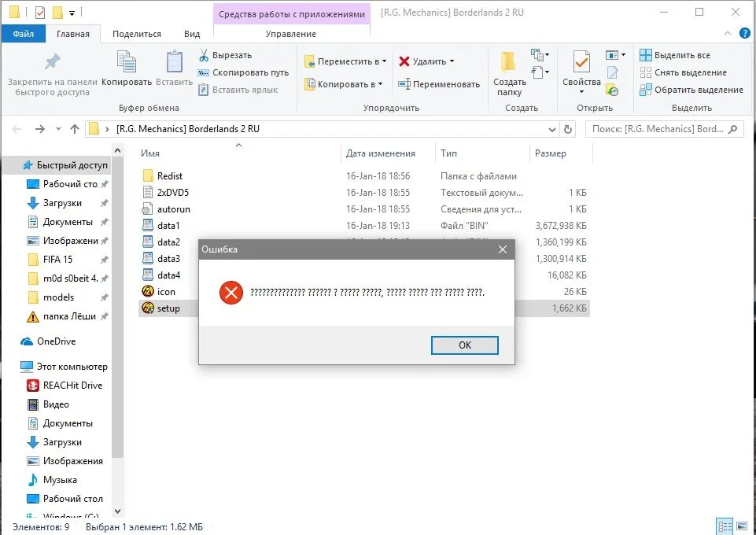Click the Refresh button beside address bar
756x535 pixels.
coord(568,129)
